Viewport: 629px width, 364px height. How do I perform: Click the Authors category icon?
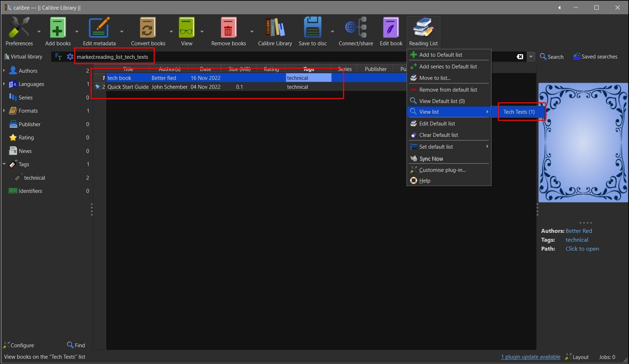pyautogui.click(x=13, y=71)
